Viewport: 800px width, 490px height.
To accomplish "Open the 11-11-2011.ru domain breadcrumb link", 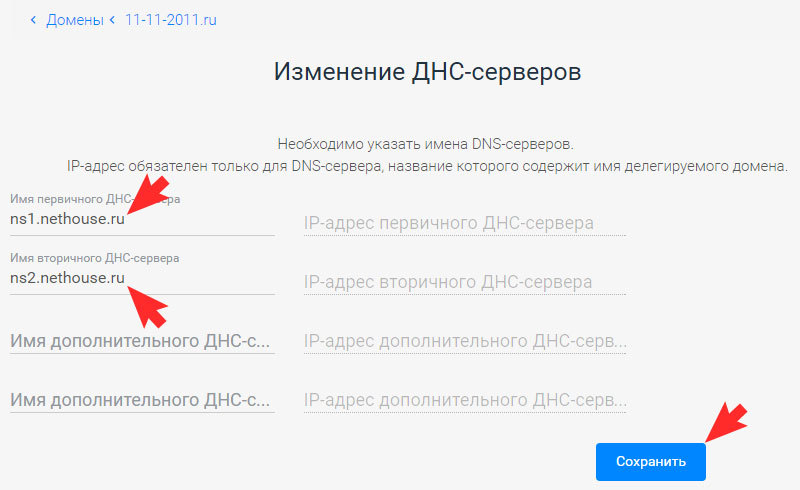I will point(171,20).
